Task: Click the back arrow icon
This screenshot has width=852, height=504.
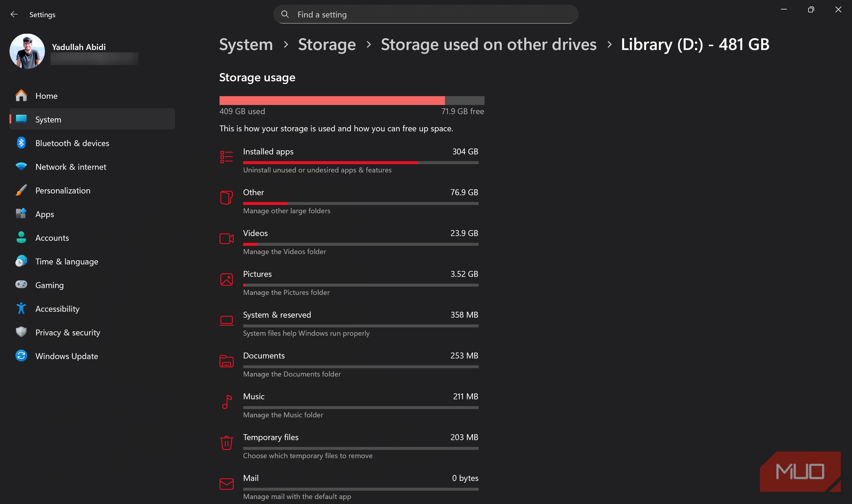Action: coord(14,14)
